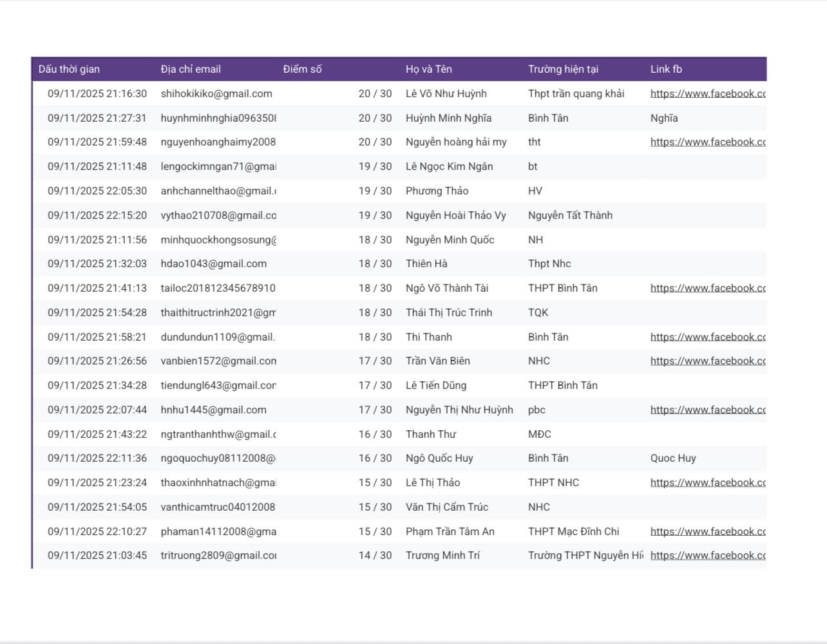Select name cell 'Nguyễn Minh Quốc'
827x644 pixels.
(450, 240)
